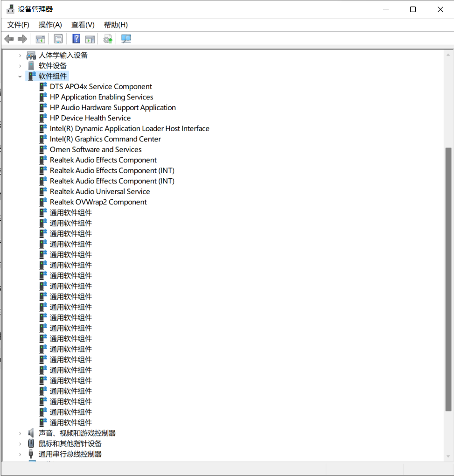Open the 操作 menu
The width and height of the screenshot is (454, 476).
point(50,24)
